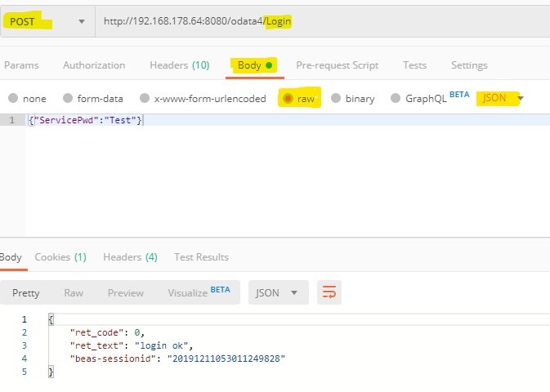Open the POST method dropdown

click(47, 21)
